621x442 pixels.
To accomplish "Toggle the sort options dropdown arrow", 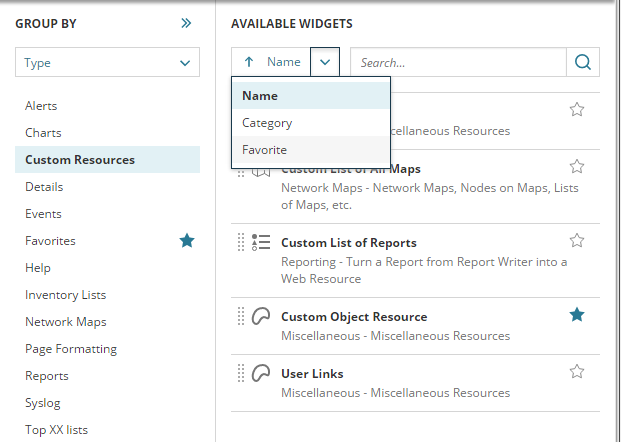I will (325, 62).
